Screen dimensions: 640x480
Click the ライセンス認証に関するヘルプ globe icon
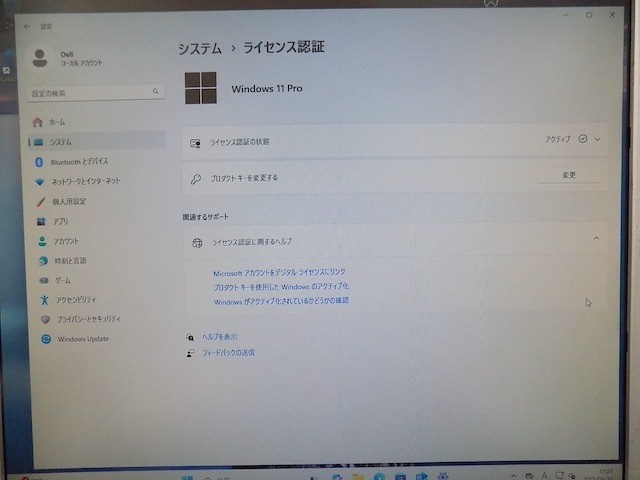point(197,243)
